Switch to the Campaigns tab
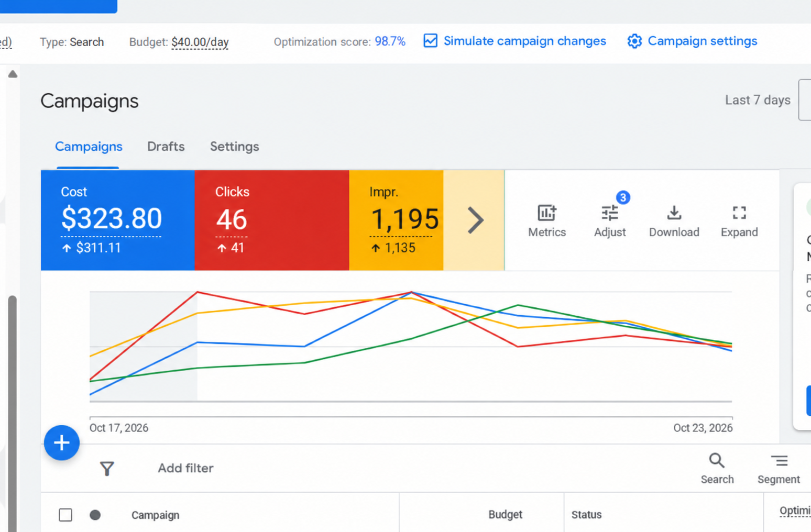811x532 pixels. (x=89, y=147)
